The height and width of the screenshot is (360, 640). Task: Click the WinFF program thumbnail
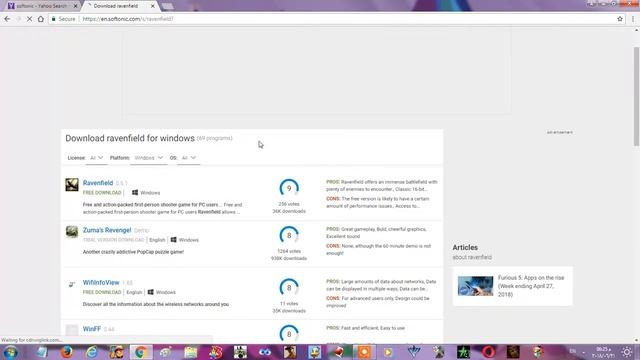(72, 330)
